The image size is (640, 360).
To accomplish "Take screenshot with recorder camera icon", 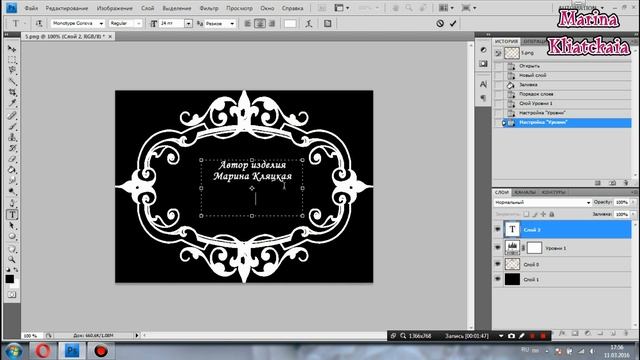I will (511, 336).
